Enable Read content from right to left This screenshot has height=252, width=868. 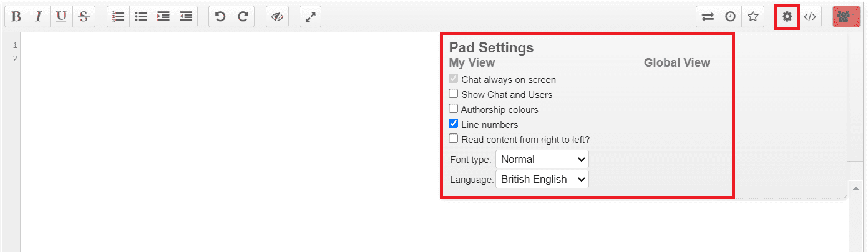[454, 138]
